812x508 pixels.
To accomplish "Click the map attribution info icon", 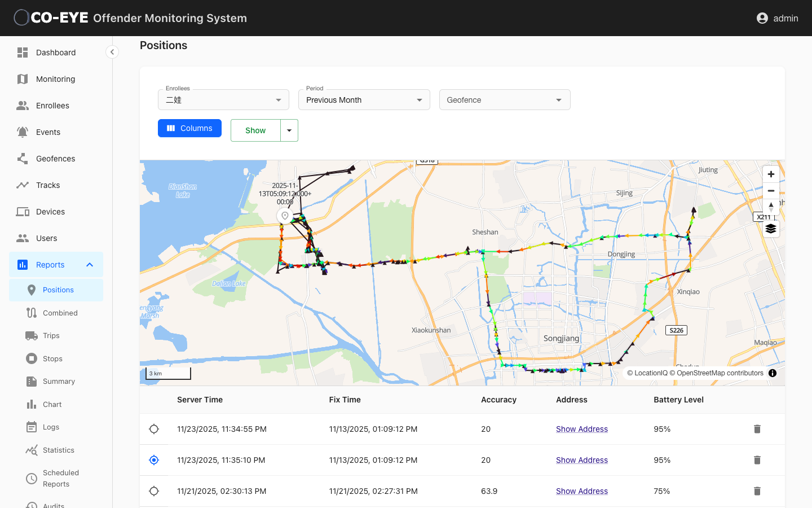I will tap(773, 373).
